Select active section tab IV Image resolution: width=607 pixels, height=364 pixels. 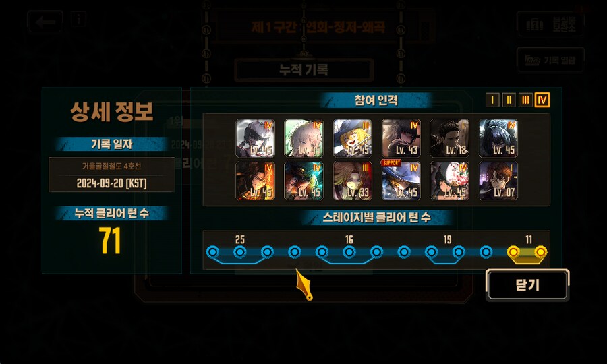[x=542, y=100]
